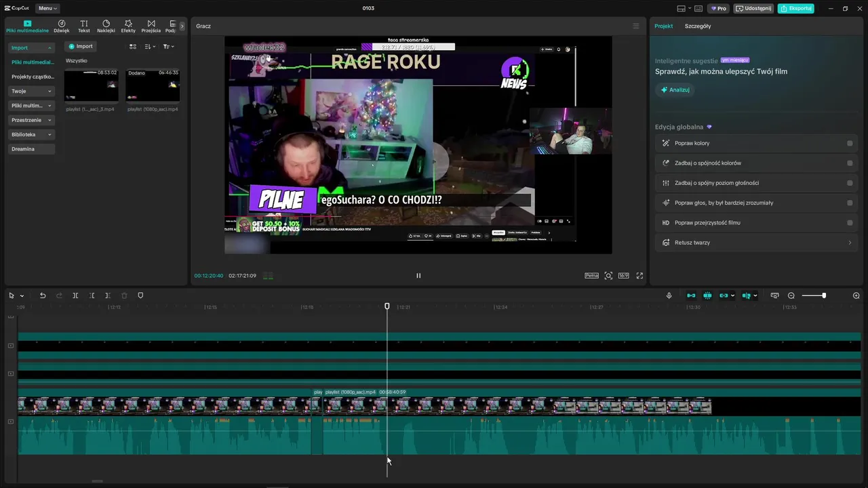This screenshot has width=868, height=488.
Task: Toggle Popraw kolory option
Action: (850, 143)
